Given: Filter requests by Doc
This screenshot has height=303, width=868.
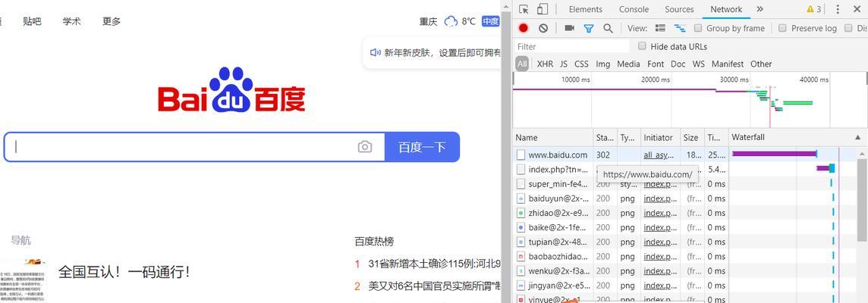Looking at the screenshot, I should 678,64.
